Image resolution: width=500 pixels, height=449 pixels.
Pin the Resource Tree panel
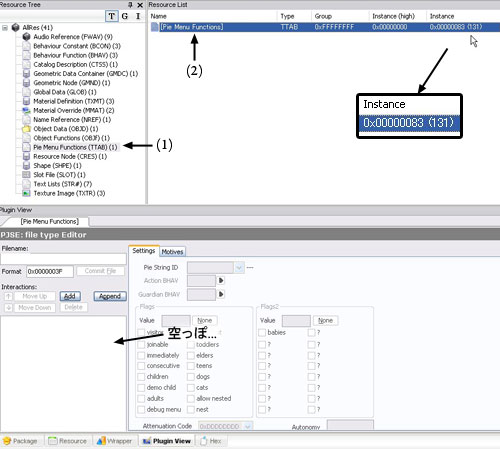(x=130, y=5)
